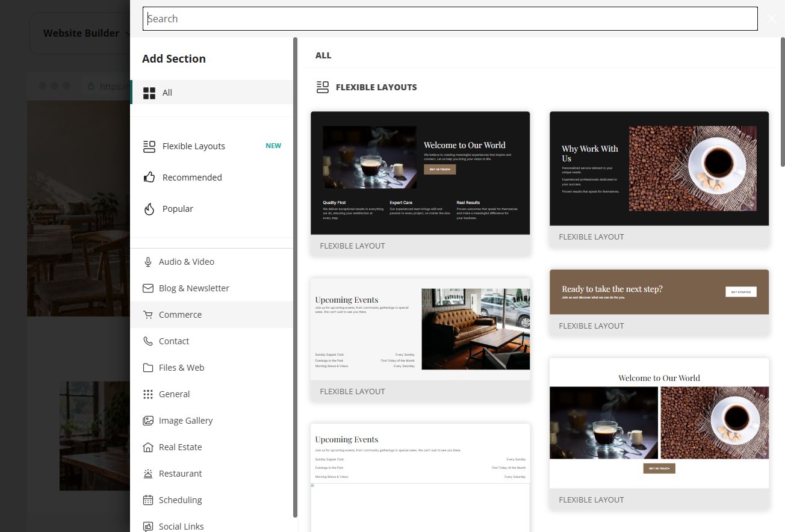Close the Add Section panel
The image size is (785, 532).
coord(772,19)
